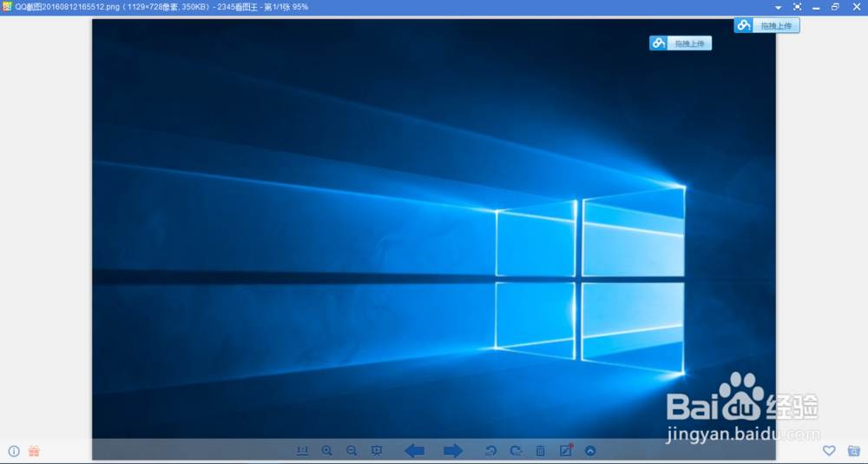Show image at 1:1 actual size
Image resolution: width=868 pixels, height=464 pixels.
(302, 451)
